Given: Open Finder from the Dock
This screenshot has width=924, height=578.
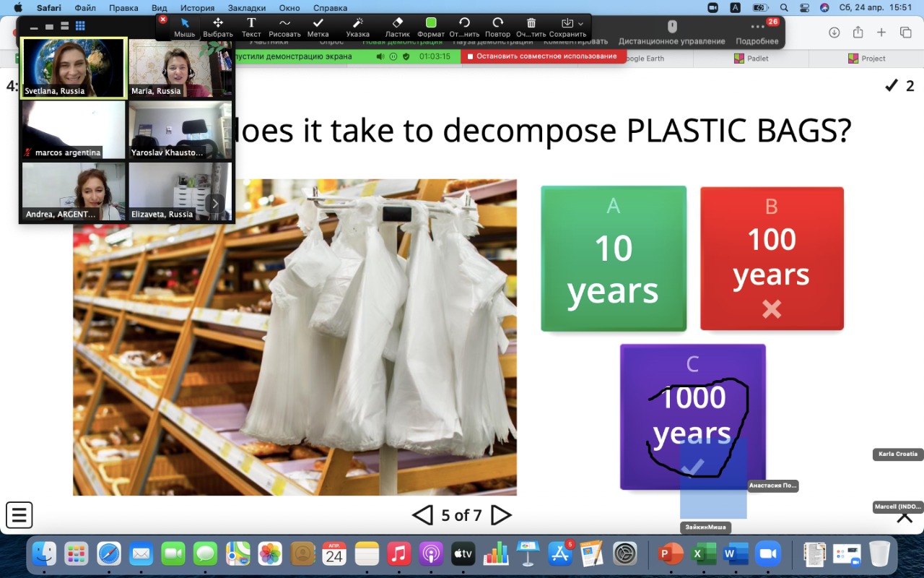Looking at the screenshot, I should (x=45, y=554).
